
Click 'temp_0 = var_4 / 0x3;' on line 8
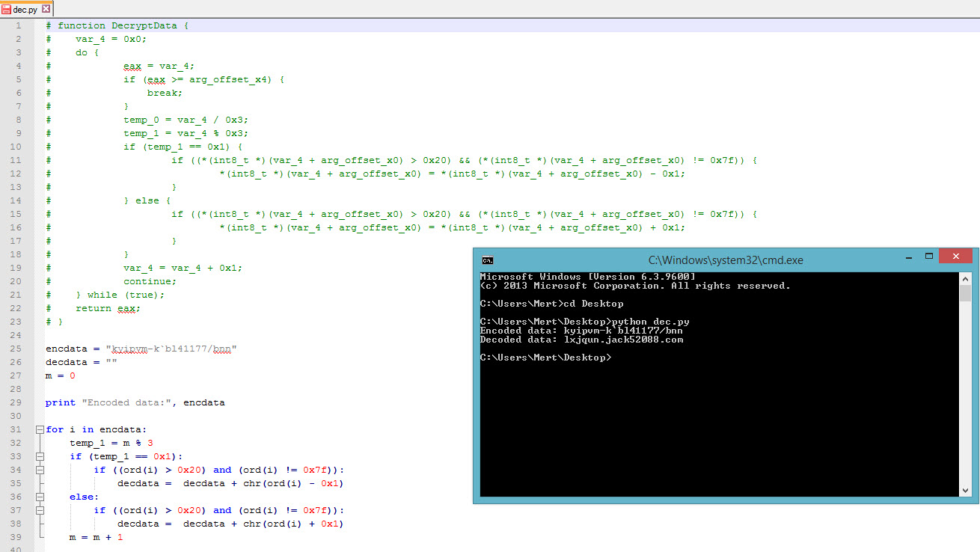pos(186,120)
